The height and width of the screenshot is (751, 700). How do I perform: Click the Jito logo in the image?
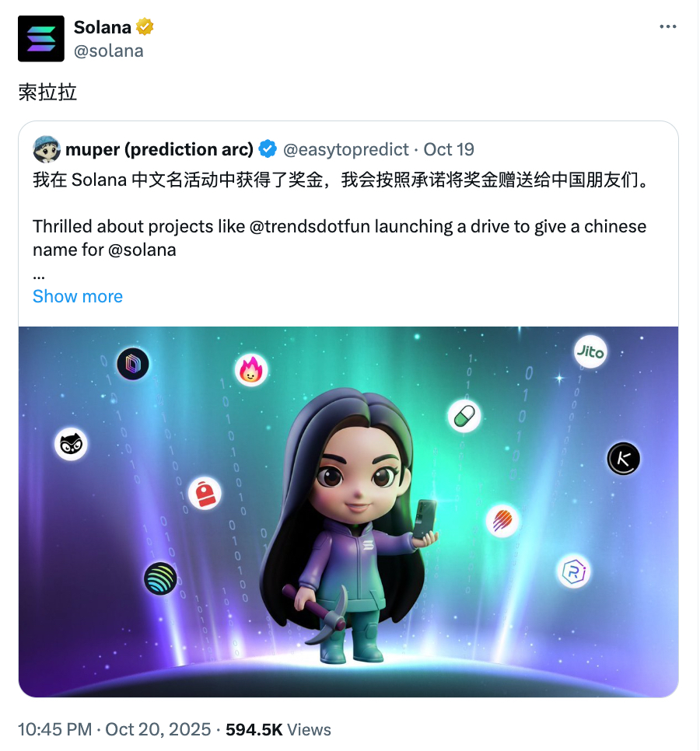[x=590, y=352]
